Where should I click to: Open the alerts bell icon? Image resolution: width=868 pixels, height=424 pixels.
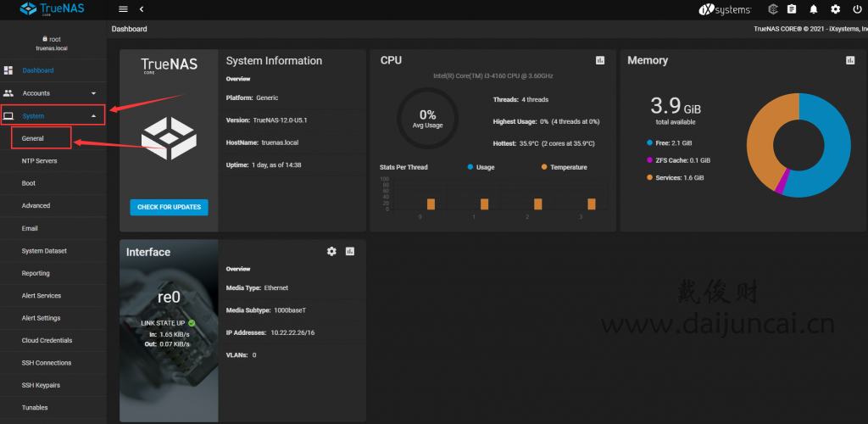click(x=814, y=9)
